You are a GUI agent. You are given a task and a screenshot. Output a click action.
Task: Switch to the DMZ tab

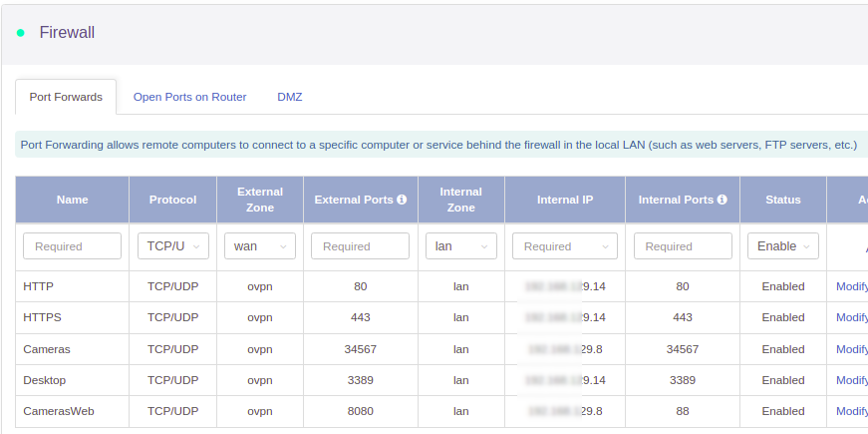tap(290, 97)
